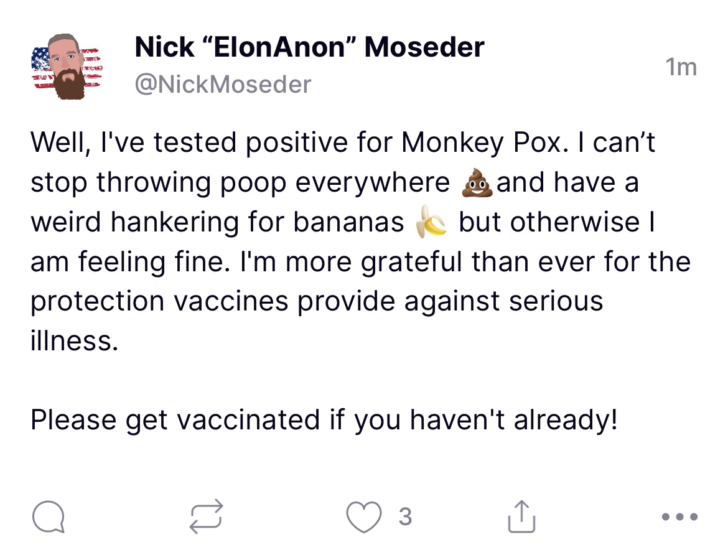The height and width of the screenshot is (560, 728).
Task: Click the word "everywhere" before the poop emoji
Action: tap(372, 184)
